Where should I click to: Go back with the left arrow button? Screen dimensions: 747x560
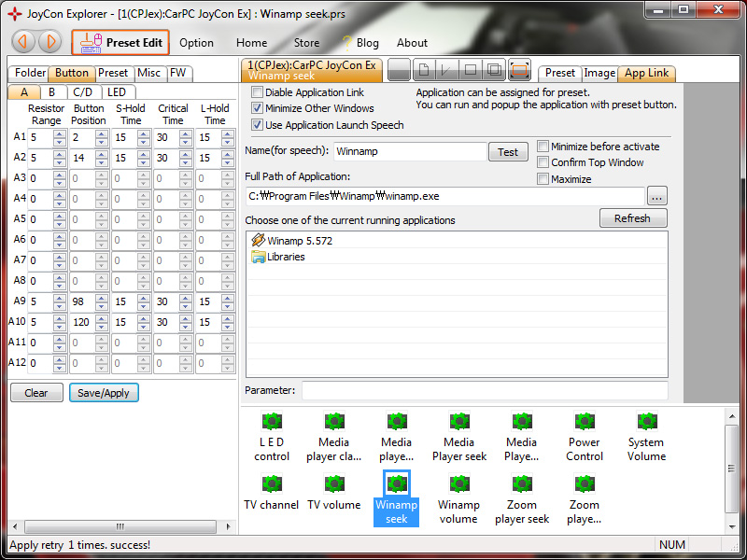[x=22, y=42]
